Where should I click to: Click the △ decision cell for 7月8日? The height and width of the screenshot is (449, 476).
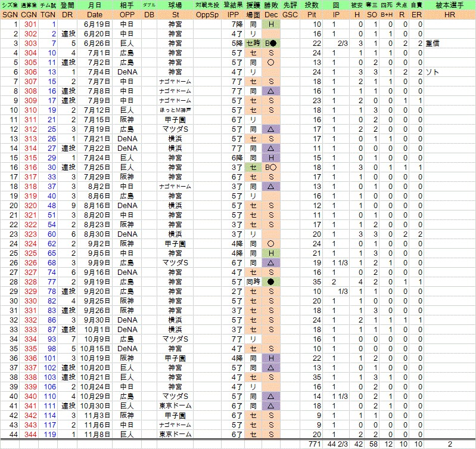tap(271, 91)
